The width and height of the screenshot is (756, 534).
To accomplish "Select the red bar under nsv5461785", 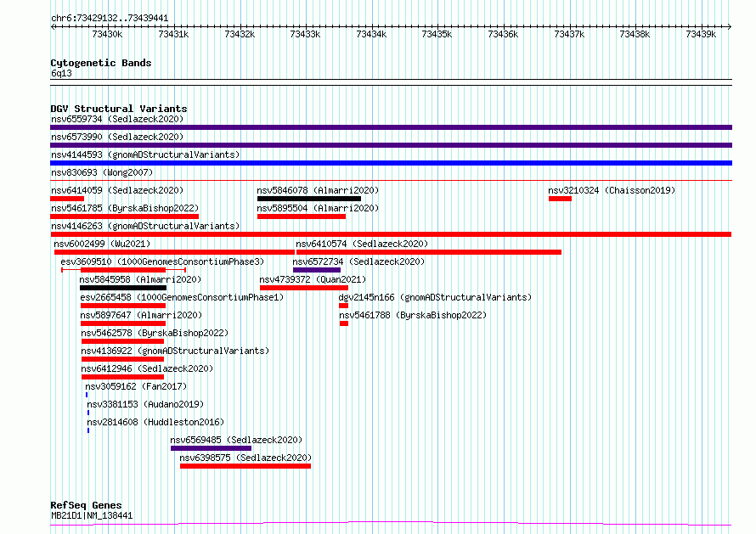I will click(124, 216).
